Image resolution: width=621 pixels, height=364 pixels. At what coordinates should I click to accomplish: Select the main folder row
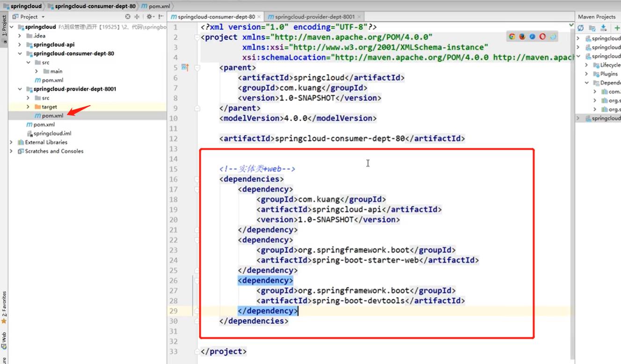coord(87,72)
